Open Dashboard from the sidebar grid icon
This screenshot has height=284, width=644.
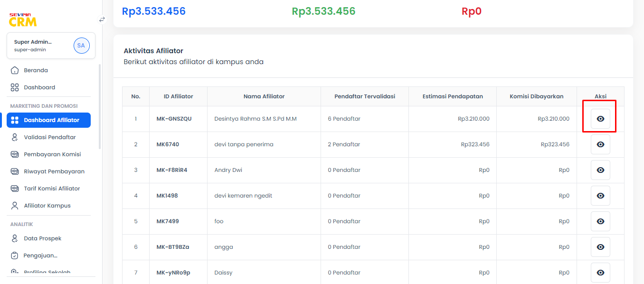pyautogui.click(x=15, y=87)
